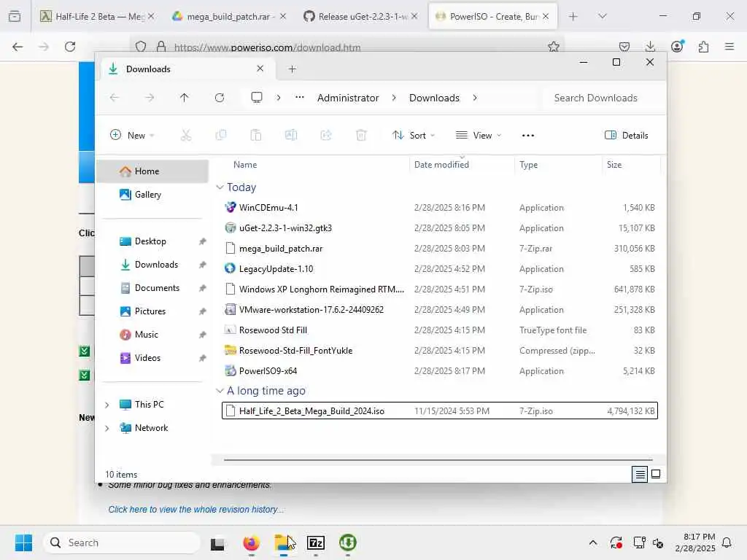Open the Sort dropdown menu
The width and height of the screenshot is (747, 560).
[413, 135]
